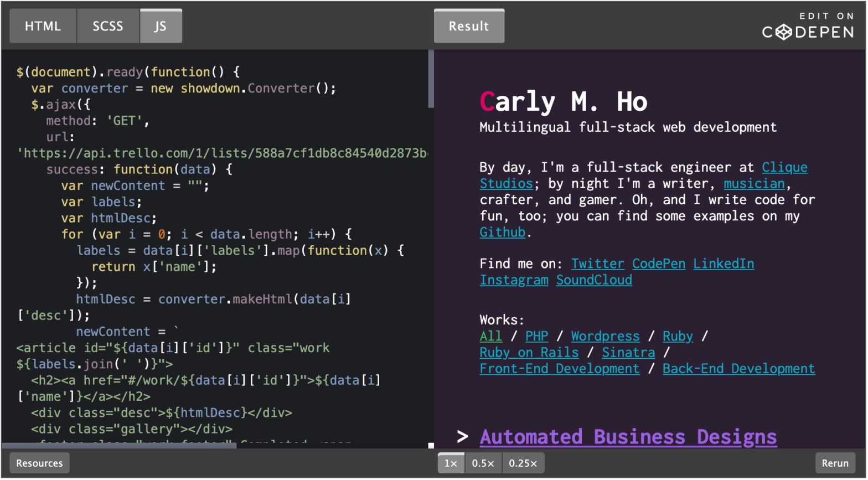
Task: Click the code line 'var newContent = "";'
Action: tap(135, 185)
